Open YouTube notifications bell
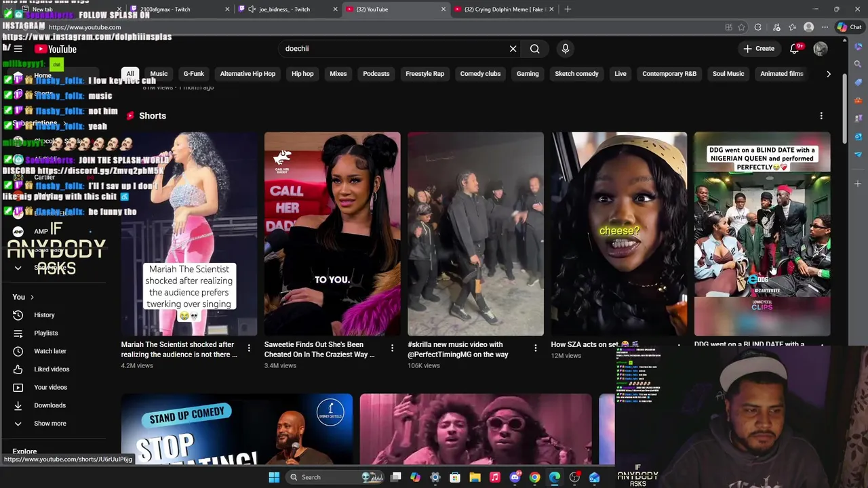Image resolution: width=868 pixels, height=488 pixels. coord(795,49)
